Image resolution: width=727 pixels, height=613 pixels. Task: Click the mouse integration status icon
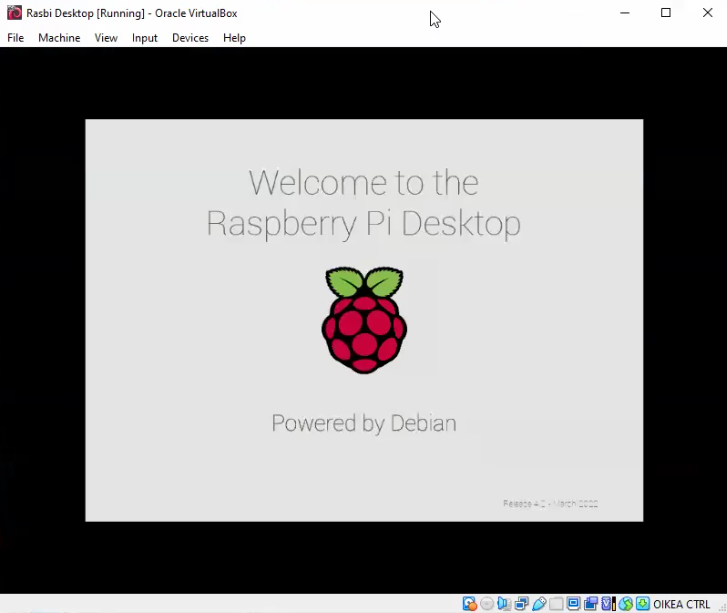point(625,604)
